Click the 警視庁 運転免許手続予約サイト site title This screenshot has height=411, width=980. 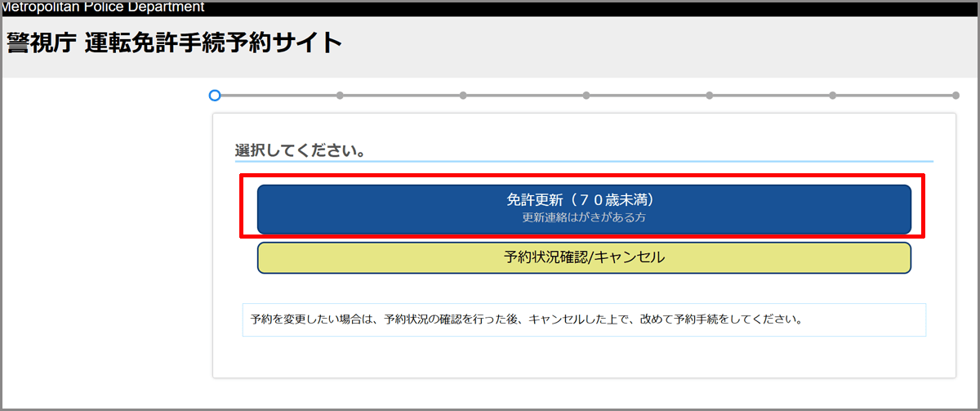click(174, 43)
